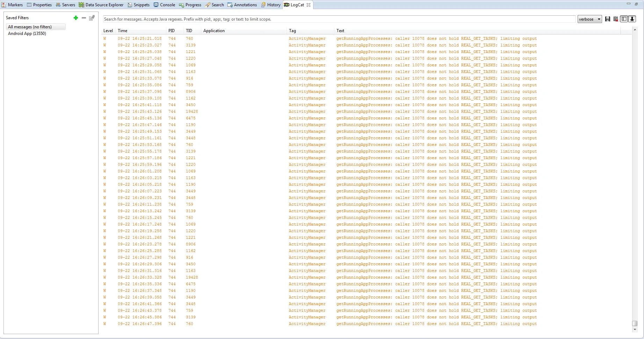Clear the log with the red-X icon
644x339 pixels.
tap(616, 19)
